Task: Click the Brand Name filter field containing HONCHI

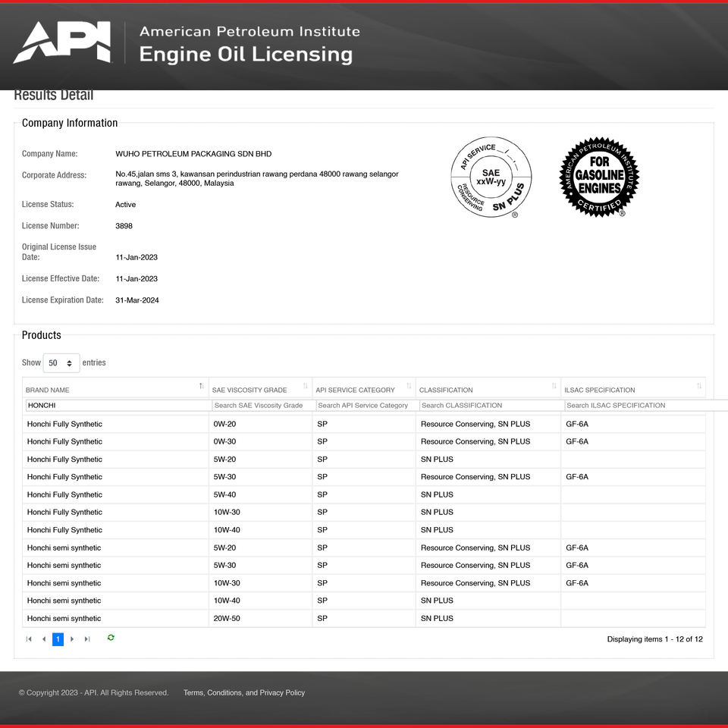Action: pyautogui.click(x=118, y=405)
